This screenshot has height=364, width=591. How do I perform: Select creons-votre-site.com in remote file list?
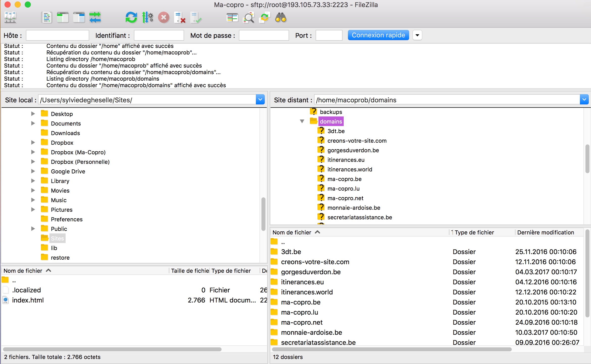(427, 262)
